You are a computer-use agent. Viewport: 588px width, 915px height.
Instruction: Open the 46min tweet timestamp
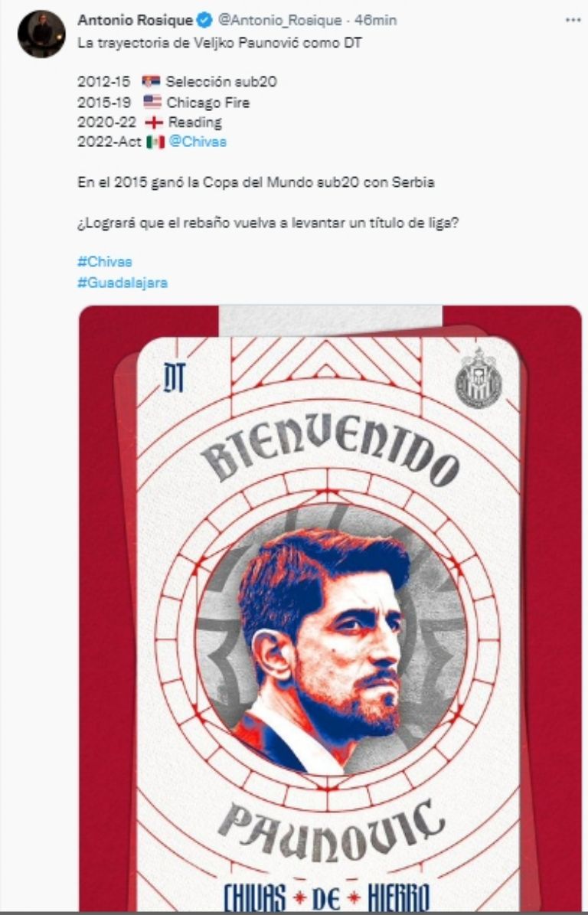pyautogui.click(x=376, y=21)
